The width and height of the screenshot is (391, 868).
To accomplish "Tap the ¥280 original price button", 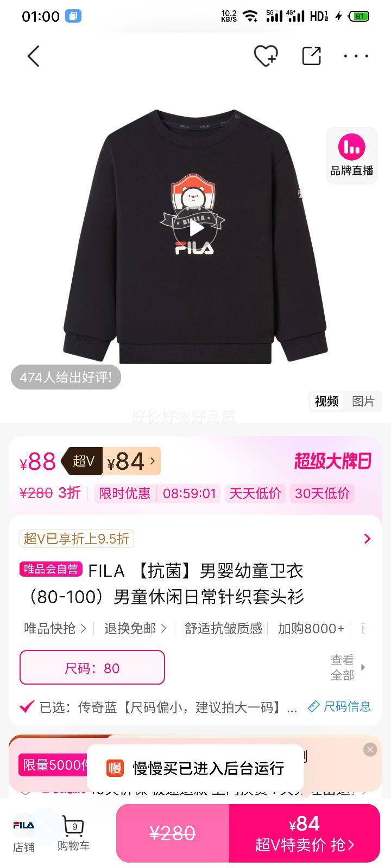I will pos(173,833).
